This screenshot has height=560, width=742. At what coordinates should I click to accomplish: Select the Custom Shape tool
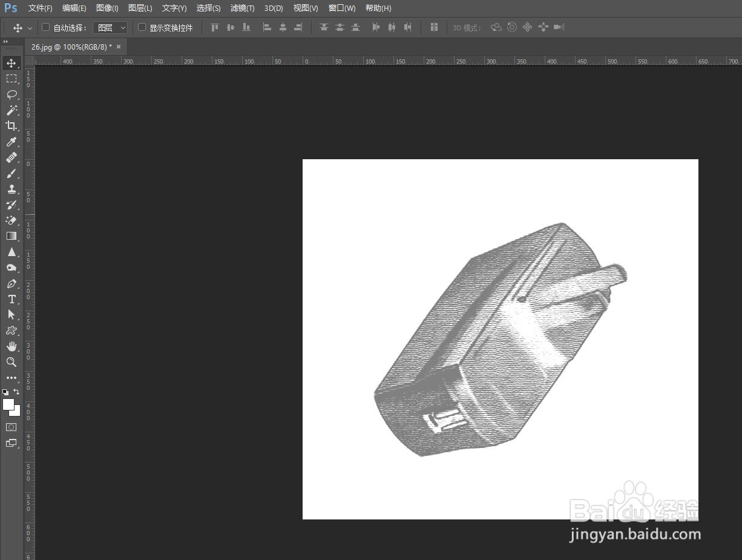click(x=11, y=331)
